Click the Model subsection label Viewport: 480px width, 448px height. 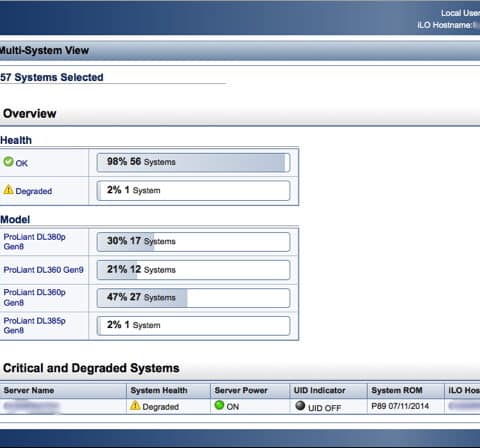tap(15, 220)
